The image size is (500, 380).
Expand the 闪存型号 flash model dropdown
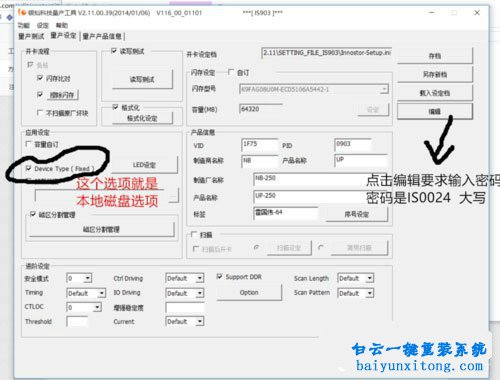point(384,89)
